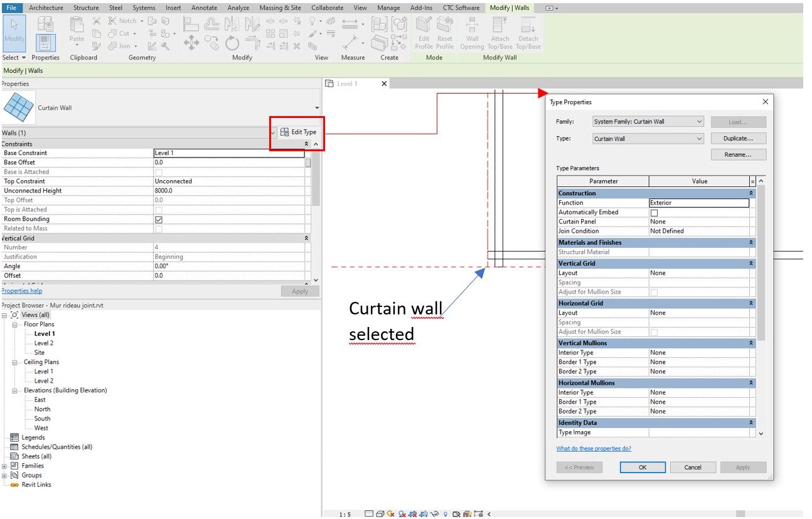Open the Annotate ribbon tab
Image resolution: width=812 pixels, height=519 pixels.
[x=204, y=8]
